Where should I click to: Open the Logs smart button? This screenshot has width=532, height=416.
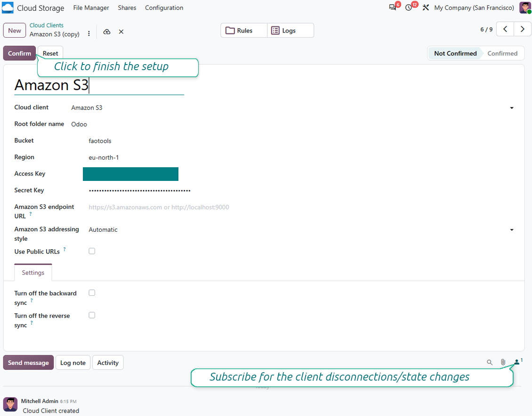(290, 31)
